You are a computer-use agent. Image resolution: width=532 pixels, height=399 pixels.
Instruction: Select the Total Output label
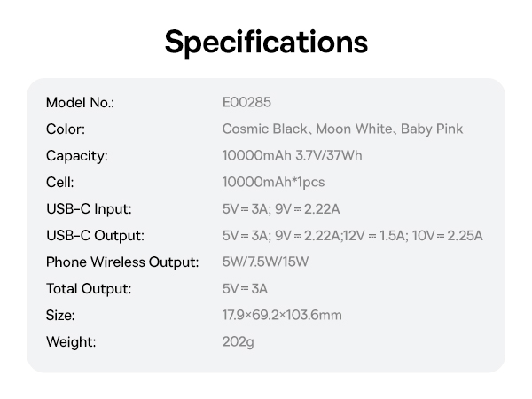89,289
